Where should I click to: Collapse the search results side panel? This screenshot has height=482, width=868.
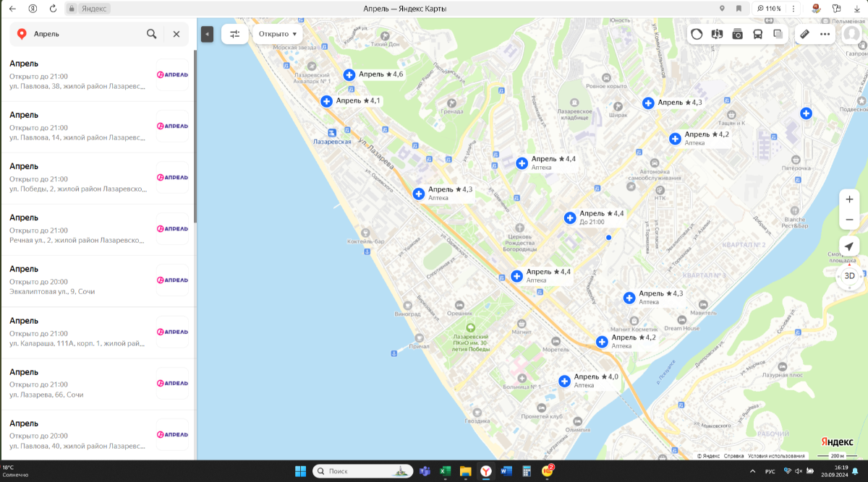click(207, 34)
